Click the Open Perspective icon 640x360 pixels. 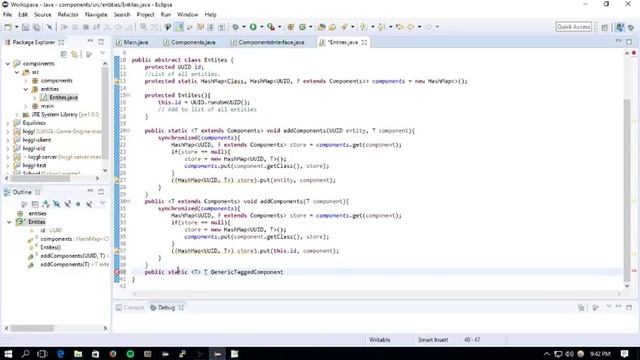coord(604,27)
